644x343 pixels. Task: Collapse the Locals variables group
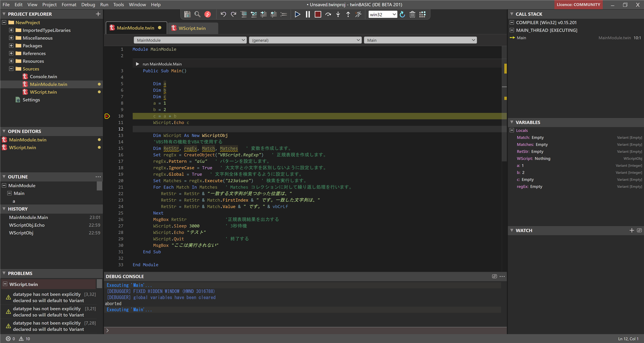pos(512,130)
